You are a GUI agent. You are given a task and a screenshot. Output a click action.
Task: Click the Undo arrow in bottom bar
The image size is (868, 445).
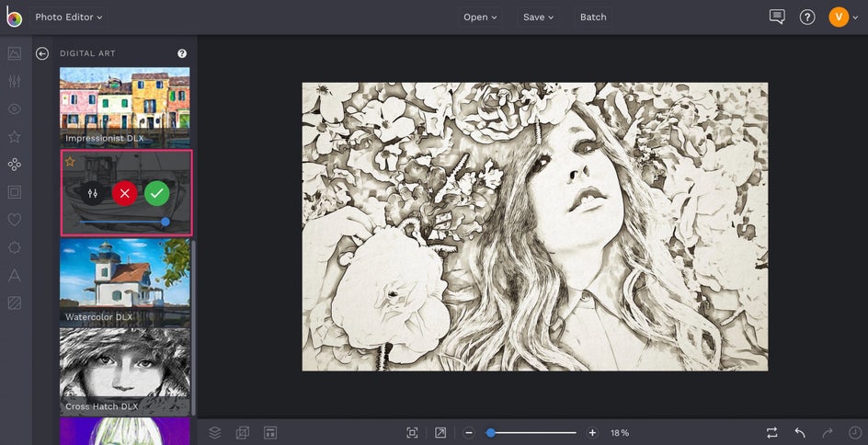point(800,432)
